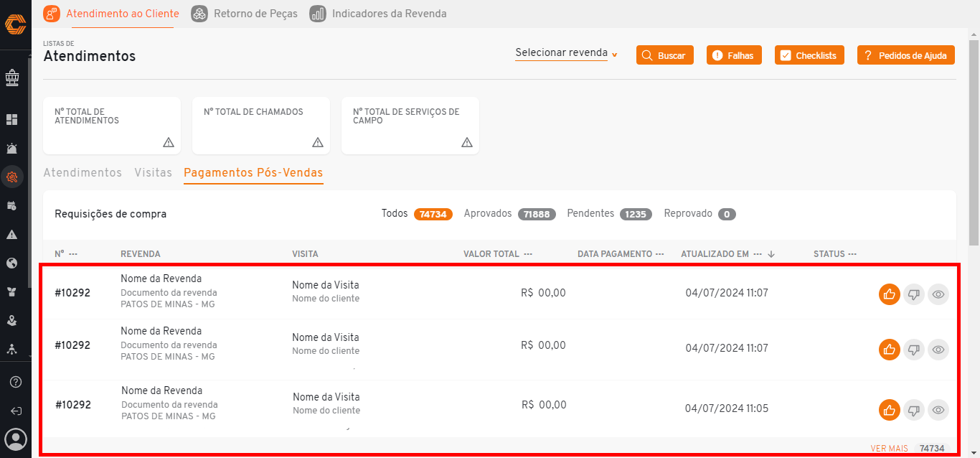
Task: Open the globe sidebar icon
Action: click(12, 263)
